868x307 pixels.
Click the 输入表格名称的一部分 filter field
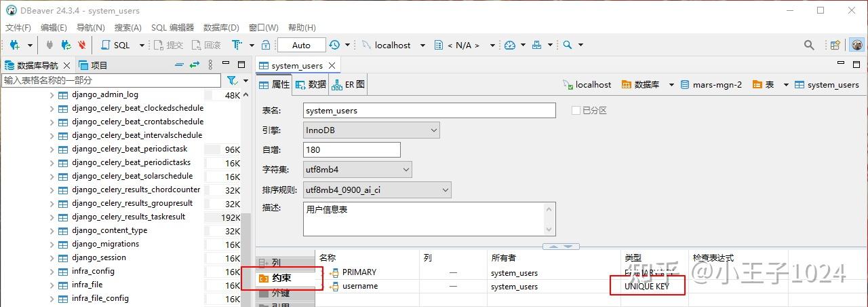[x=112, y=80]
